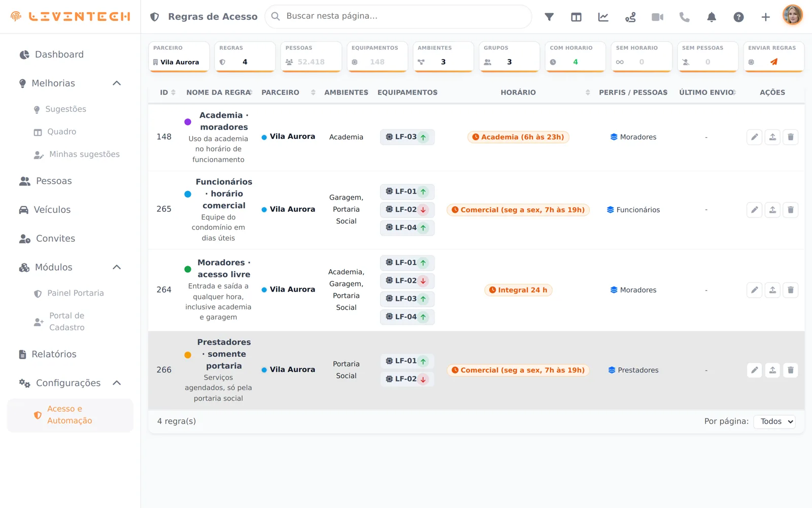Image resolution: width=812 pixels, height=508 pixels.
Task: Click the purple dot on Academia rule
Action: pos(188,122)
